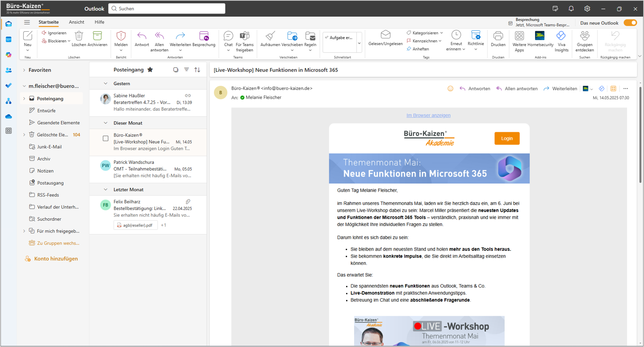This screenshot has height=347, width=644.
Task: Click Weiterleiten in the message header
Action: point(560,88)
